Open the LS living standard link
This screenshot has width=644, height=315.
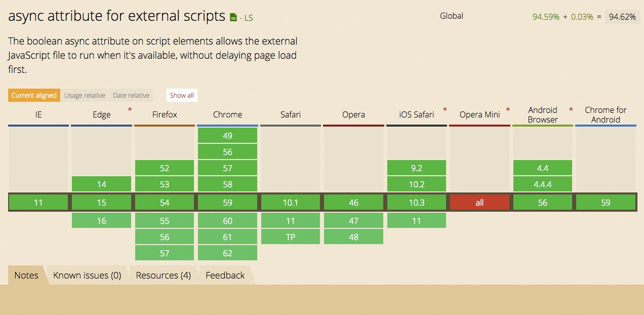tap(248, 17)
